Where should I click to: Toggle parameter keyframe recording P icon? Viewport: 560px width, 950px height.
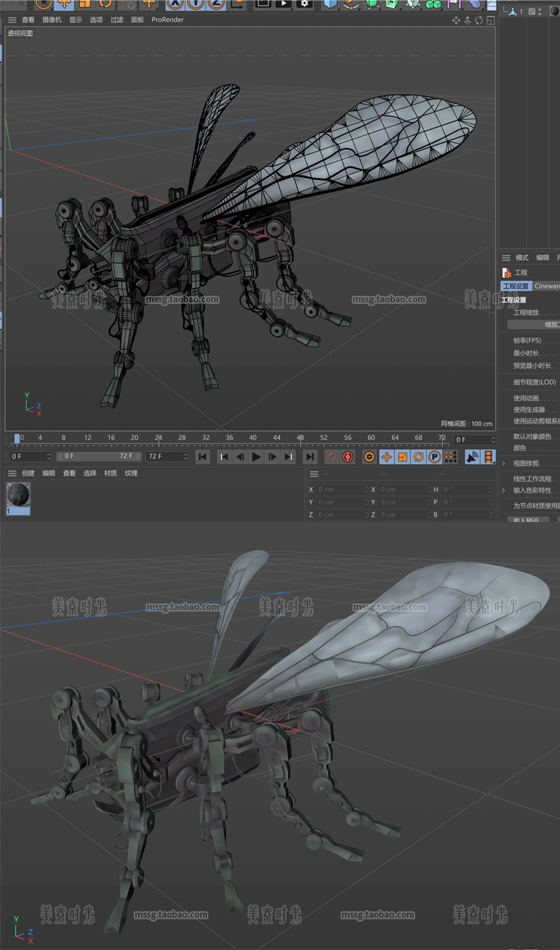pos(435,456)
